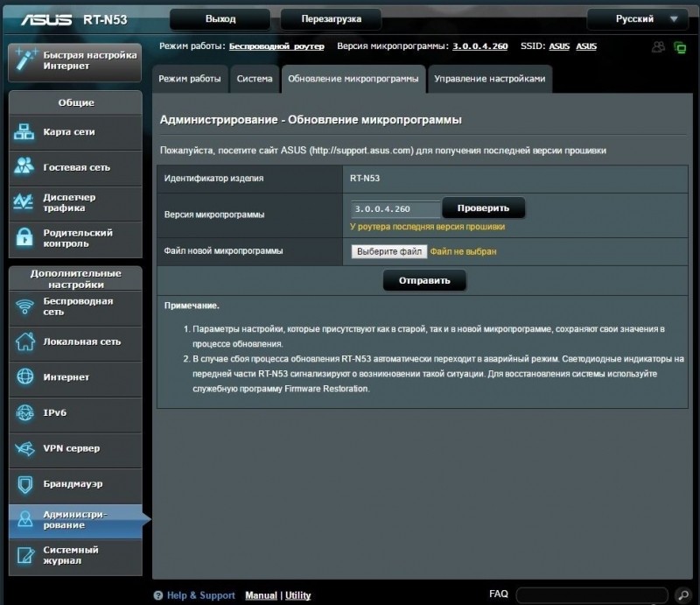The height and width of the screenshot is (605, 700).
Task: Click the Help & Support question icon
Action: click(158, 595)
